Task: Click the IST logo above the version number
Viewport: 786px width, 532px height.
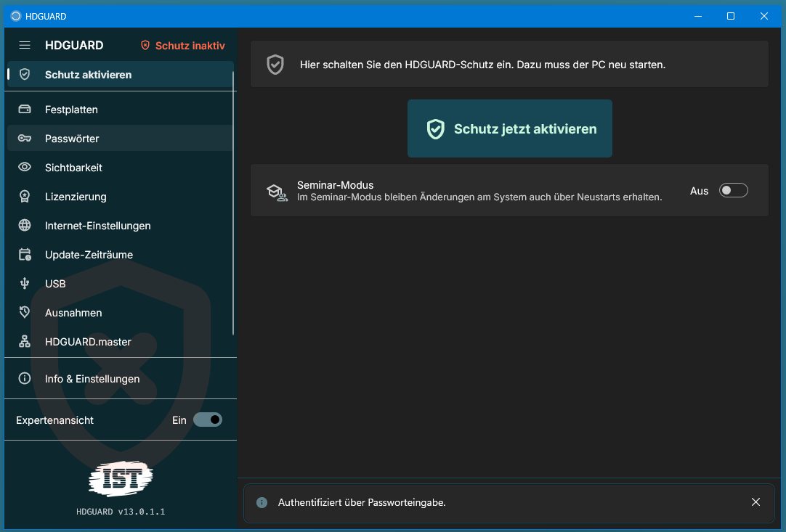Action: tap(121, 478)
